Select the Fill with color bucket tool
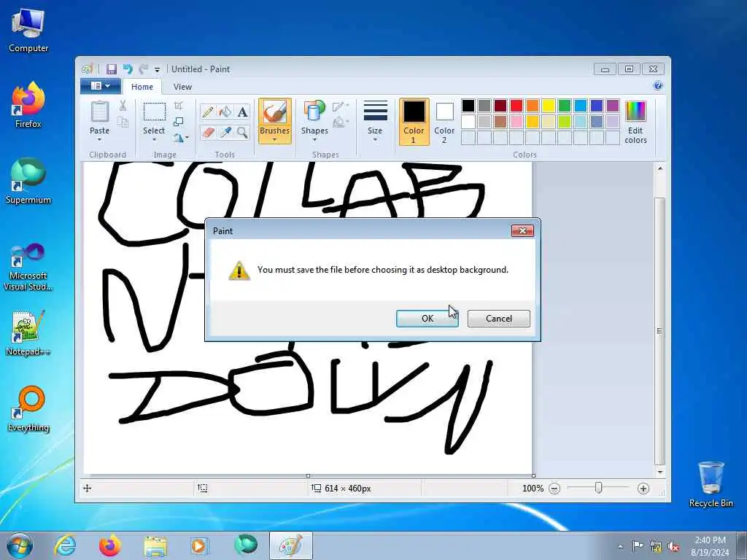Screen dimensions: 747x560 tap(225, 112)
